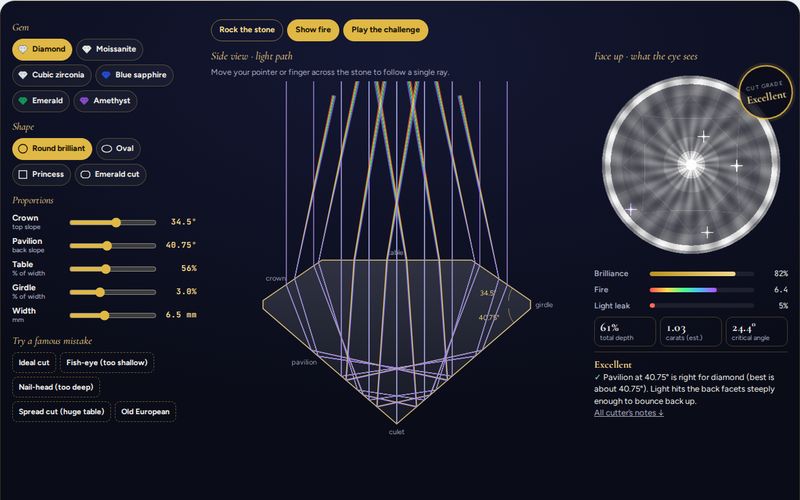Screen dimensions: 800x500
Task: Click the face-up diamond view
Action: [x=691, y=164]
